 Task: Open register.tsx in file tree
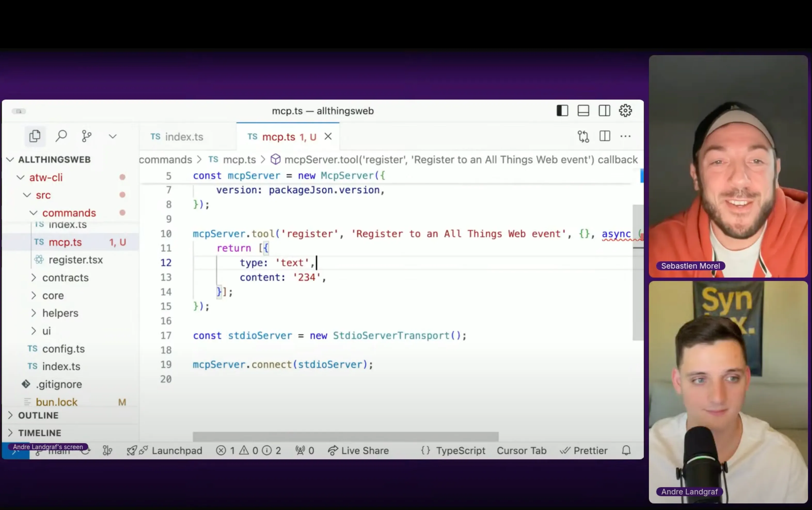point(76,260)
